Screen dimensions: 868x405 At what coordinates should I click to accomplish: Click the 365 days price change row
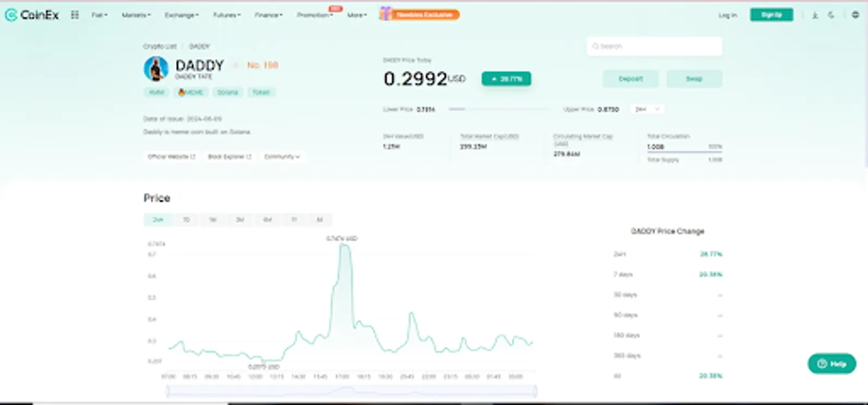[x=668, y=356]
